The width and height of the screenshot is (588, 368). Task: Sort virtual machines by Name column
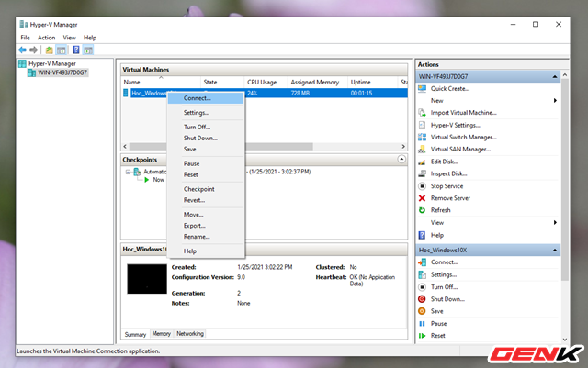tap(161, 82)
